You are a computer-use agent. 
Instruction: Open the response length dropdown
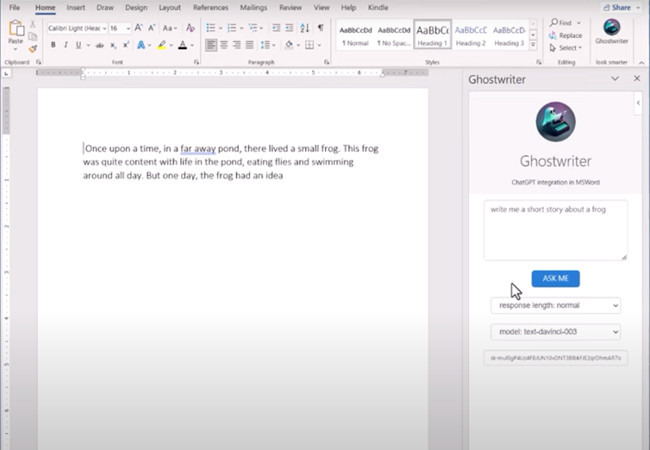pyautogui.click(x=555, y=305)
